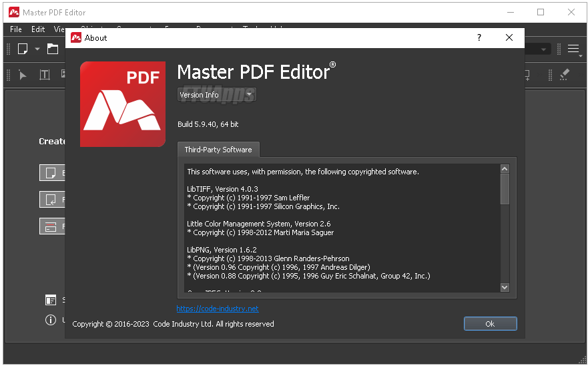This screenshot has width=588, height=366.
Task: Click Little Color Management System, Version 2.6 line
Action: click(259, 224)
